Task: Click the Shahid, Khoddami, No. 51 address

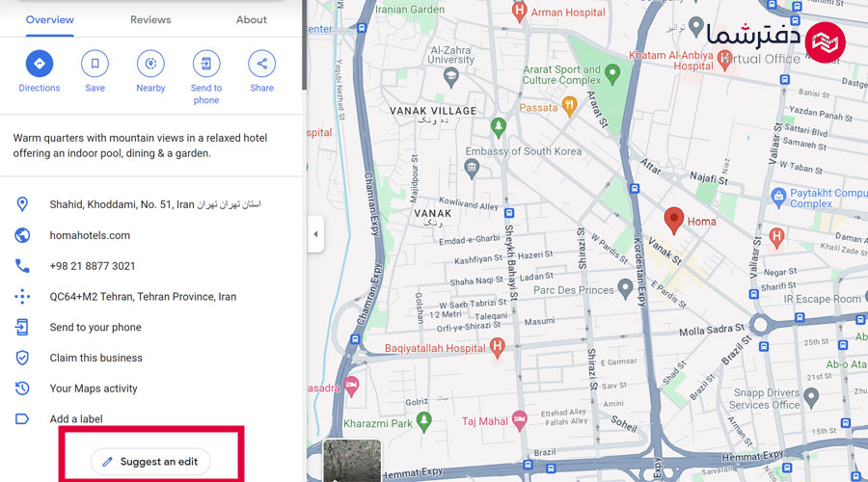Action: click(155, 204)
